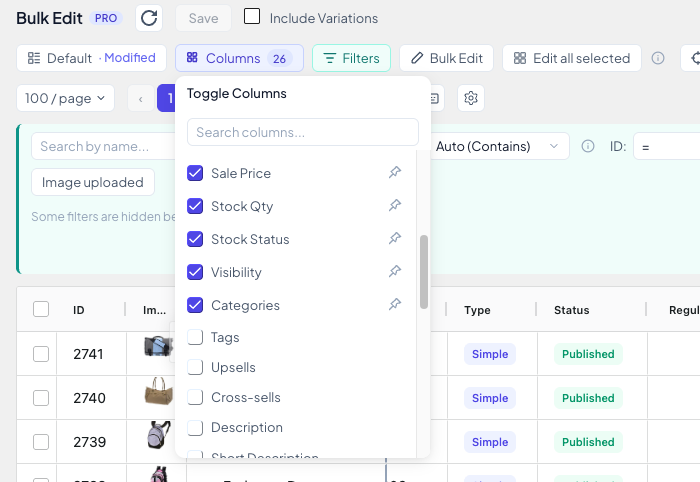700x482 pixels.
Task: Click Edit all selected button
Action: point(572,58)
